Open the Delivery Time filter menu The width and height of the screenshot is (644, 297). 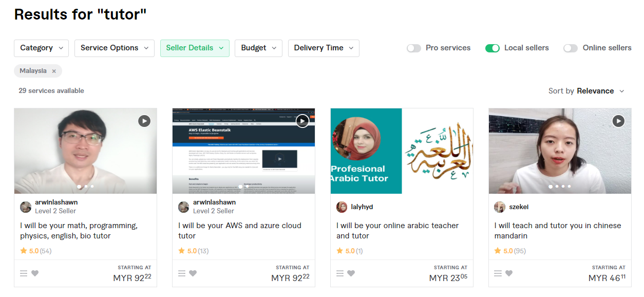coord(324,48)
